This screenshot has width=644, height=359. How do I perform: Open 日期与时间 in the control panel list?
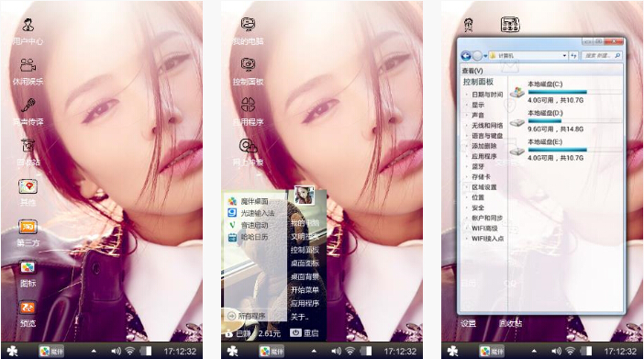pos(487,95)
